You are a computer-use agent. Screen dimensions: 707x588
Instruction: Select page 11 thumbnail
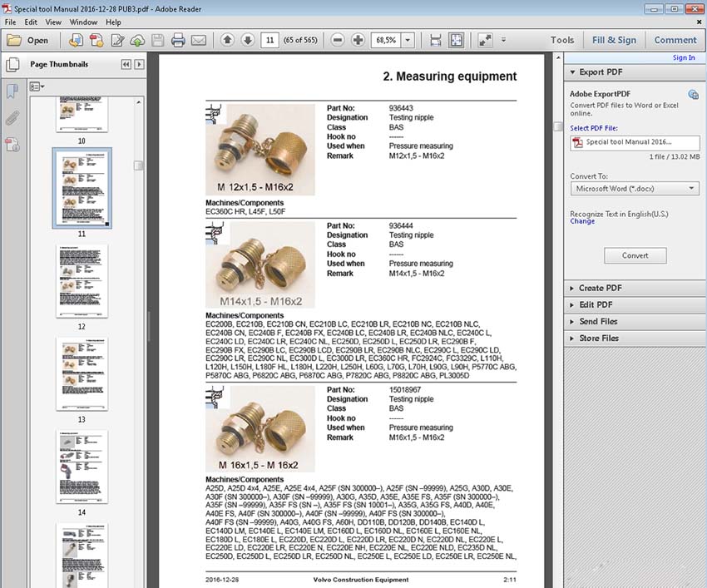click(82, 188)
